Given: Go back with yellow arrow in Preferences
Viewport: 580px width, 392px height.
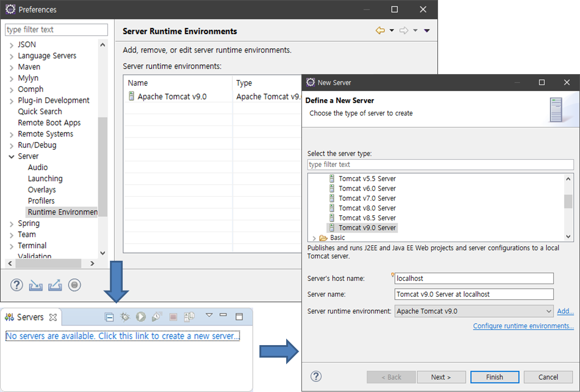Looking at the screenshot, I should tap(380, 30).
